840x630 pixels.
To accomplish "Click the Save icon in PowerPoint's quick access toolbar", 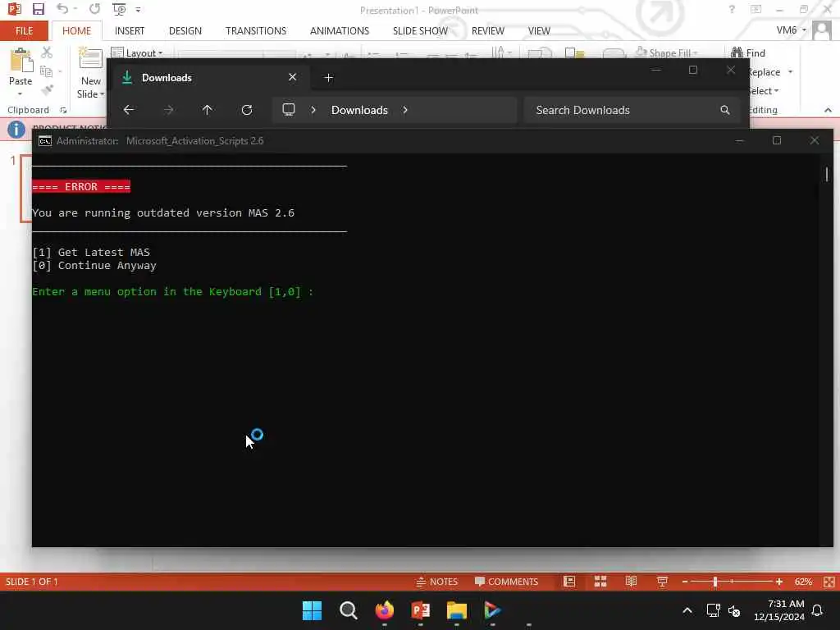I will [x=38, y=9].
